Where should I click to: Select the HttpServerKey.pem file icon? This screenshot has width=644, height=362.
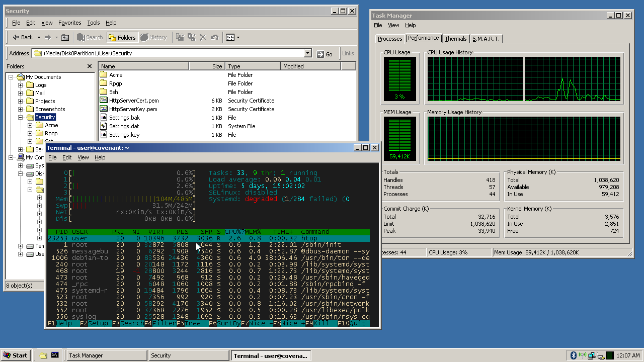point(104,109)
